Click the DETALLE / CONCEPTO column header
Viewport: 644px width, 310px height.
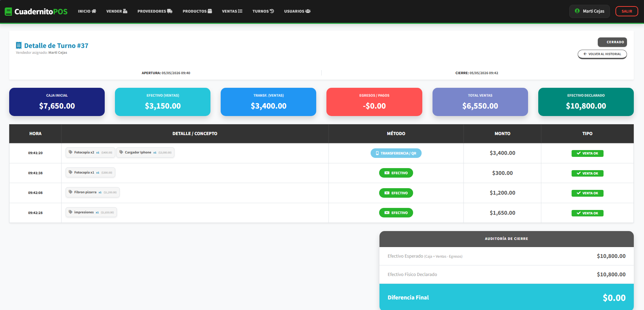[x=195, y=134]
